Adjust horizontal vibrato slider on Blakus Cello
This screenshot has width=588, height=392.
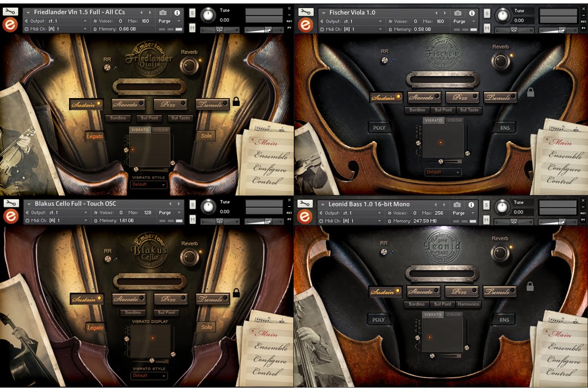pyautogui.click(x=151, y=360)
